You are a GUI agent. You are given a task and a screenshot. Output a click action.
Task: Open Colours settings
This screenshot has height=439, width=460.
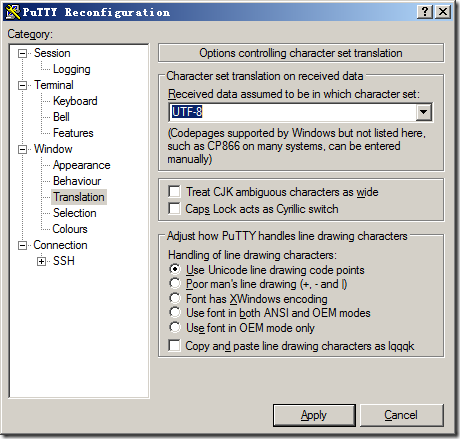[x=70, y=229]
